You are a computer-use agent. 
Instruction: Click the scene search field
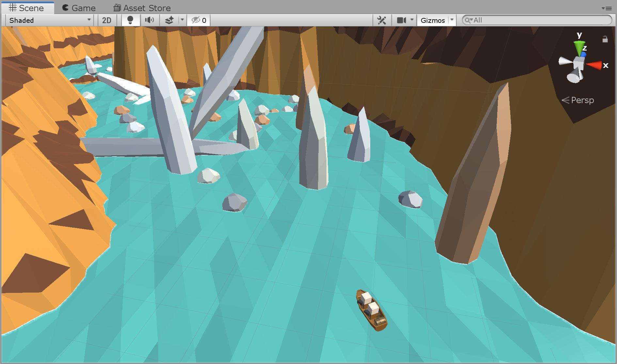tap(537, 20)
